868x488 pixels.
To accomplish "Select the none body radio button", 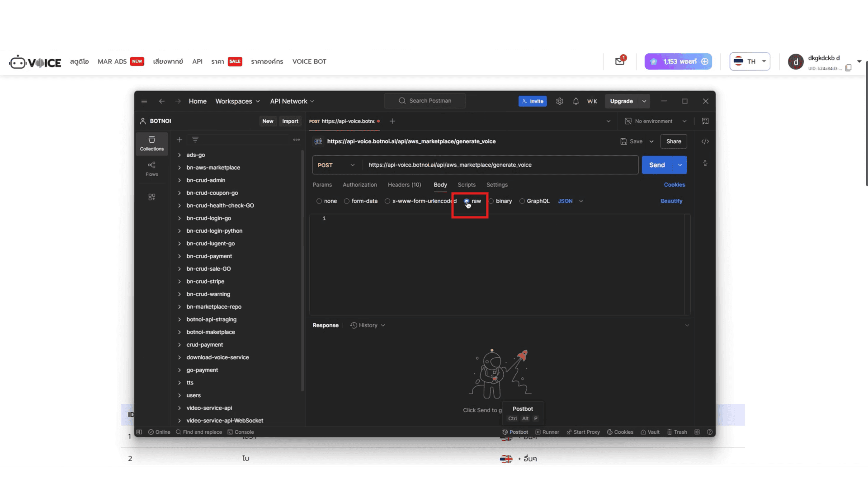I will point(319,201).
